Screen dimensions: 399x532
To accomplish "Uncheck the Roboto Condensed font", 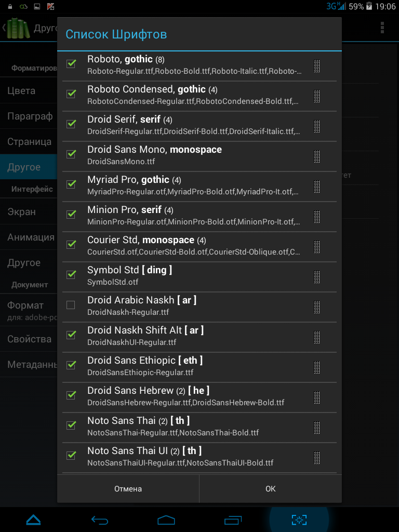I will coord(71,94).
